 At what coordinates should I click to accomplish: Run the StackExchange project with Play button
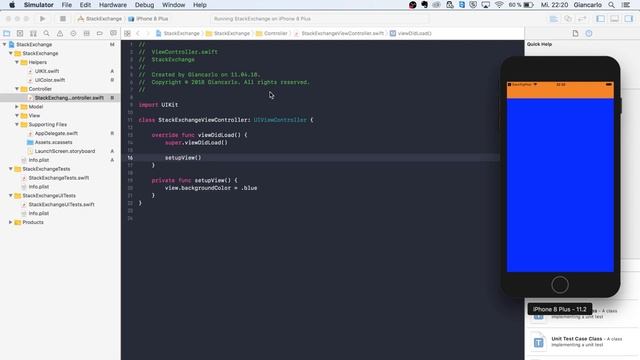(42, 19)
